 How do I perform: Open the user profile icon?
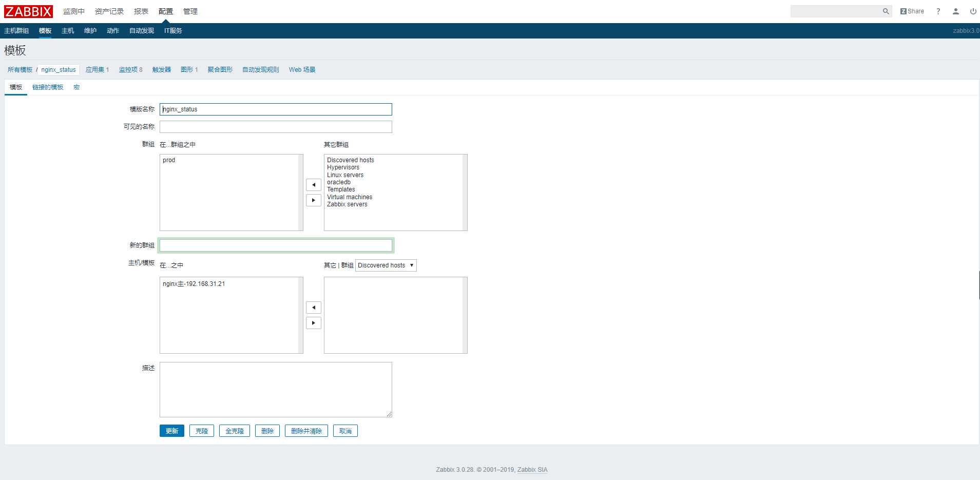click(955, 11)
